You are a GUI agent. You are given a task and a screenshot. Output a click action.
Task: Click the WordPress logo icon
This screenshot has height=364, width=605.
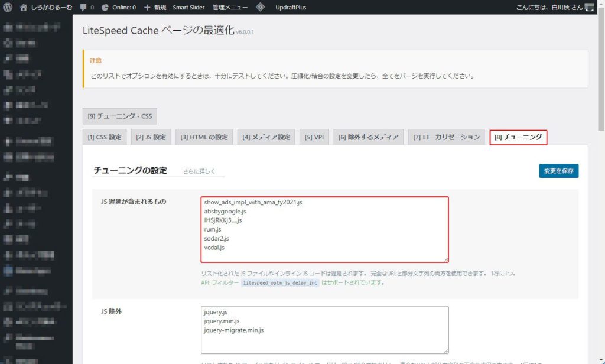pyautogui.click(x=8, y=8)
